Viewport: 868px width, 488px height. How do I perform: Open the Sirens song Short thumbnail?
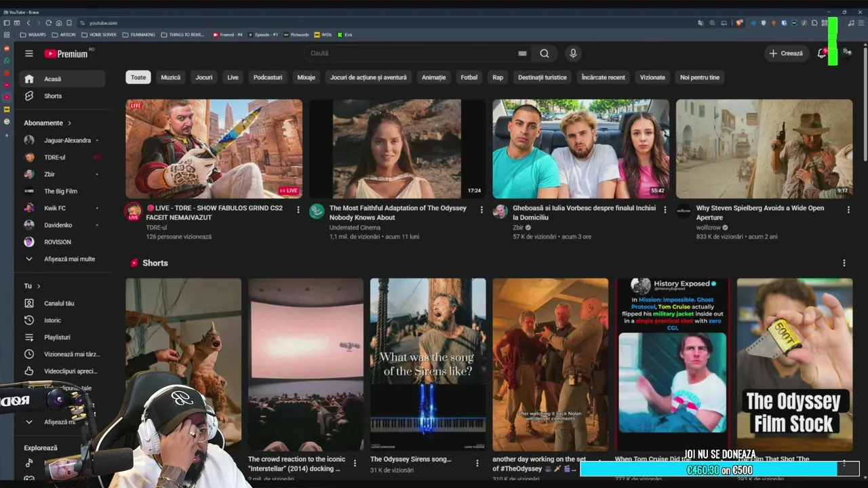(x=428, y=365)
